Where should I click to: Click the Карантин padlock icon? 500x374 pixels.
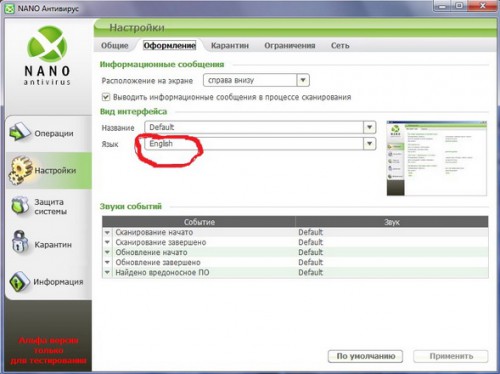[20, 242]
